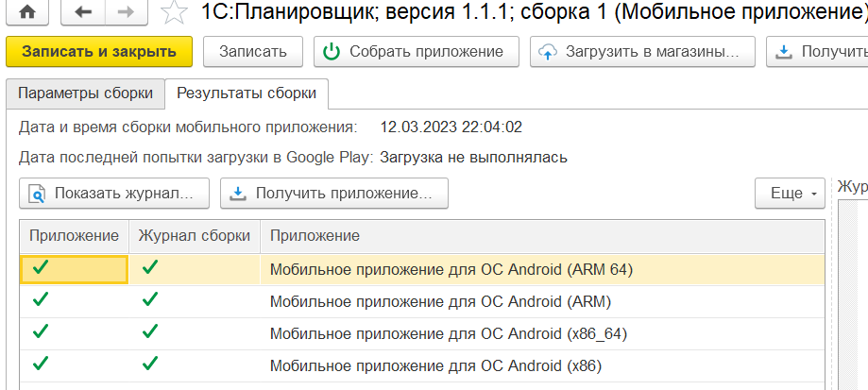Click Приложение checkmark for ARM 64 row
Screen dimensions: 868x390
(x=41, y=268)
